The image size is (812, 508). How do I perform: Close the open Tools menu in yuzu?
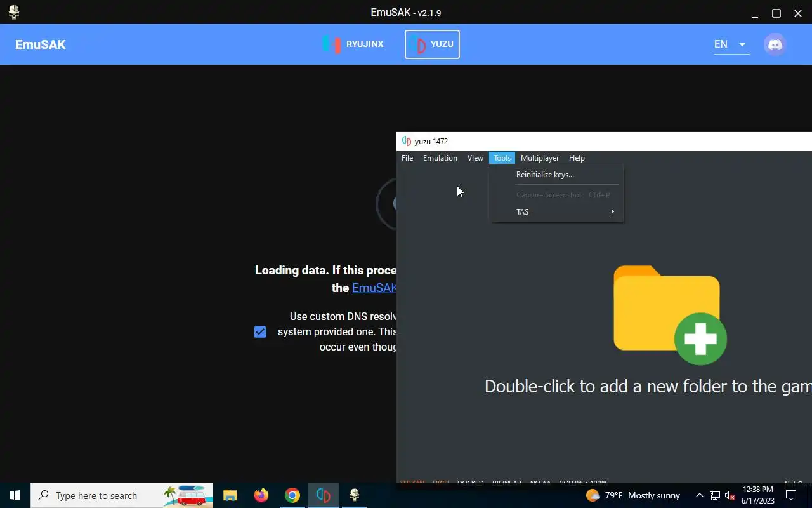[x=502, y=158]
